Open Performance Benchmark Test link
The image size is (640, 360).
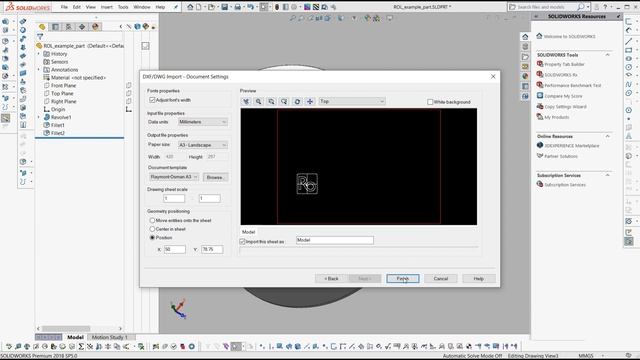(573, 86)
